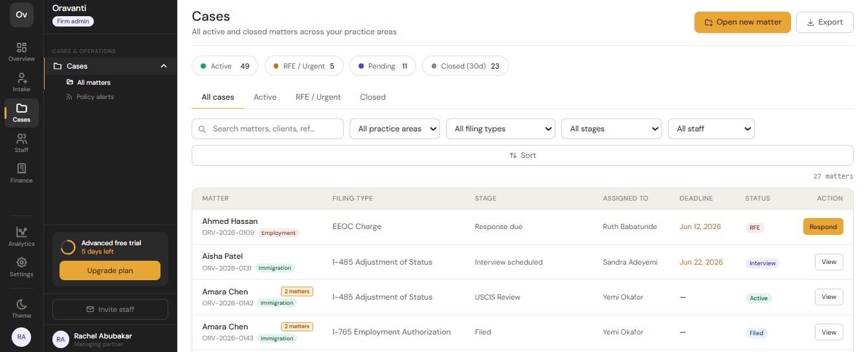Click the free trial progress ring

(x=67, y=247)
